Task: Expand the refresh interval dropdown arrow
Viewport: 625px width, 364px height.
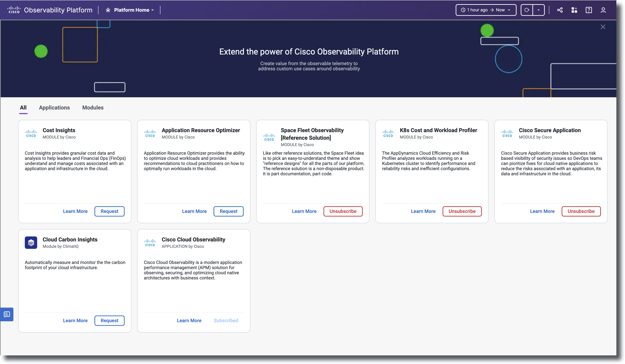Action: click(539, 10)
